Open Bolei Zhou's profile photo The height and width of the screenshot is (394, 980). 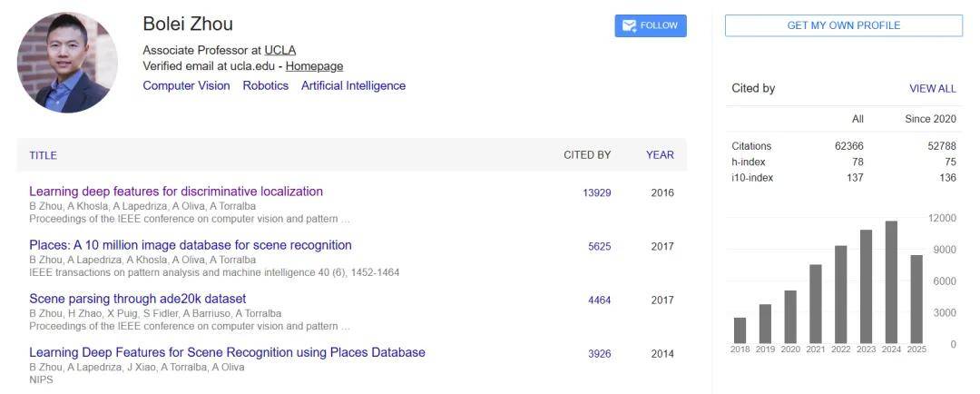click(x=67, y=63)
